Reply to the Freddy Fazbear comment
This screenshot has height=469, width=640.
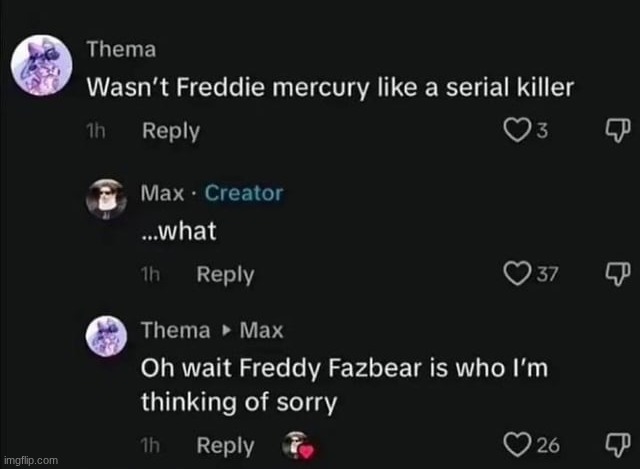(225, 446)
